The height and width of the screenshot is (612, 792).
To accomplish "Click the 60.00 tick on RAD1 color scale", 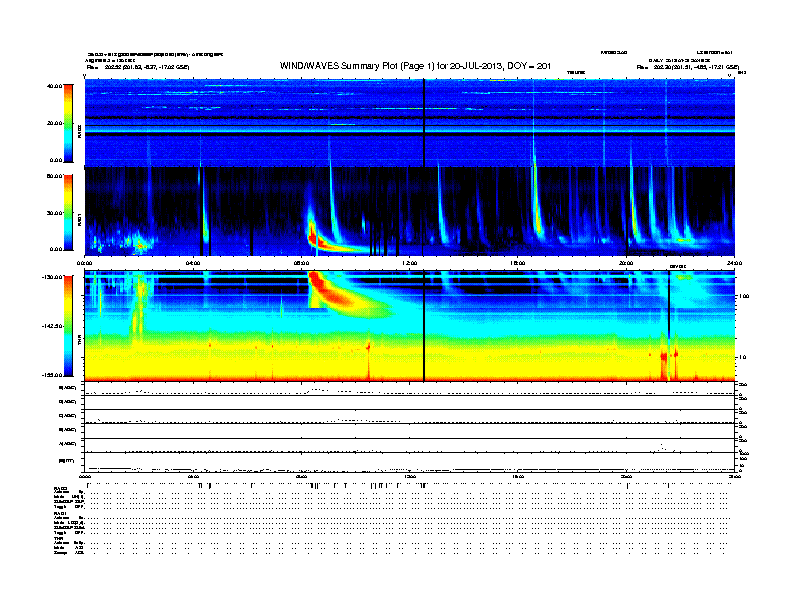I will (54, 176).
